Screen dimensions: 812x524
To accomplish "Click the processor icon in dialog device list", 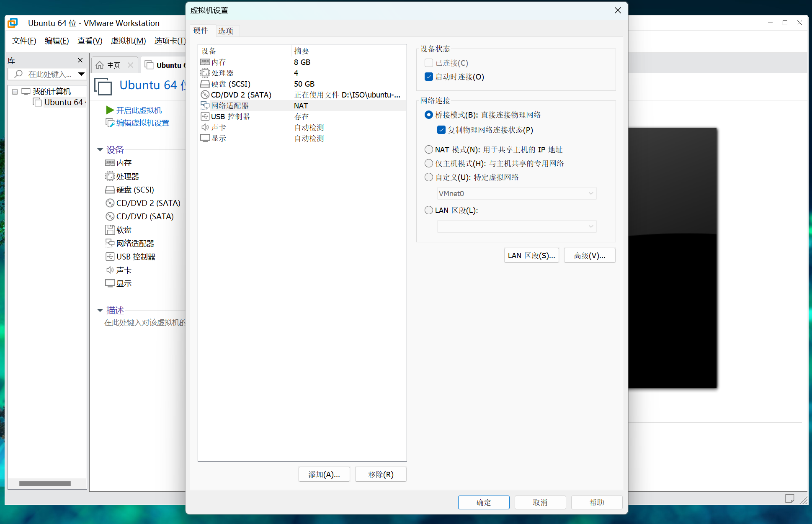I will (x=205, y=73).
